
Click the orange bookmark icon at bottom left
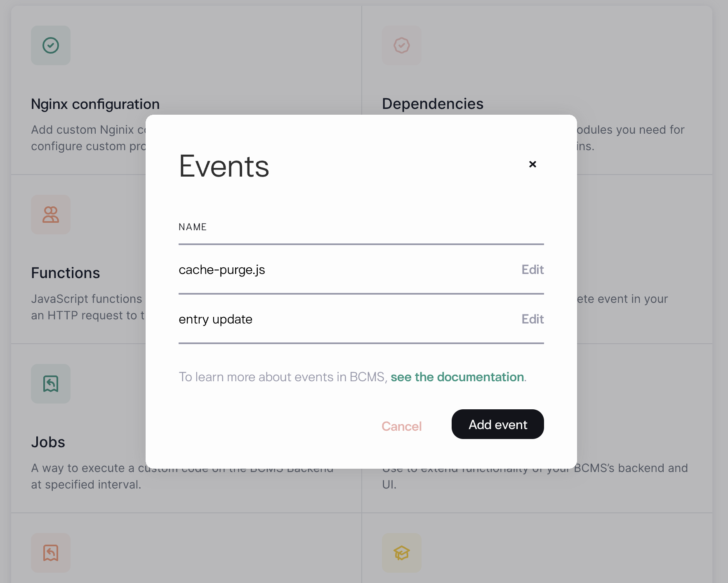51,553
